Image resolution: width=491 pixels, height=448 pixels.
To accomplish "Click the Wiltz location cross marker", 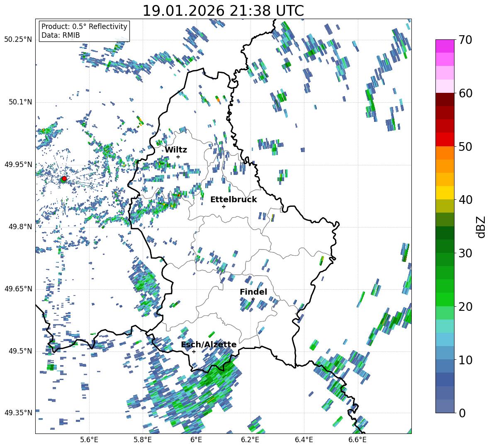I will click(178, 157).
